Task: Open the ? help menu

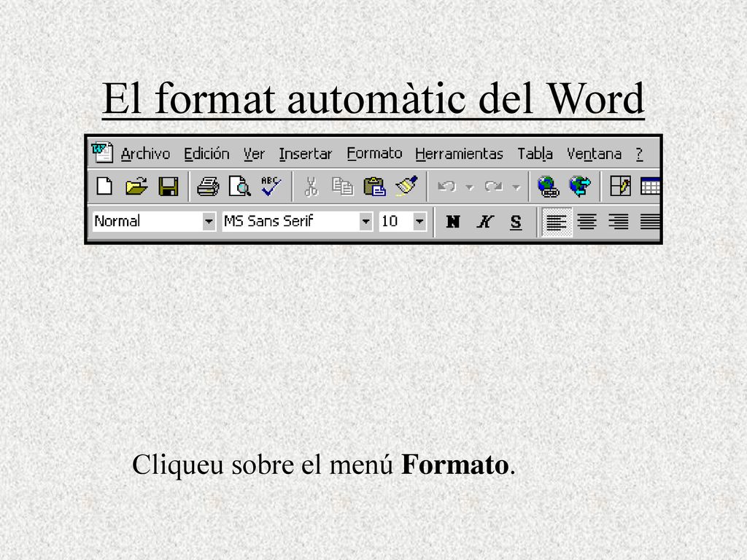Action: point(639,154)
